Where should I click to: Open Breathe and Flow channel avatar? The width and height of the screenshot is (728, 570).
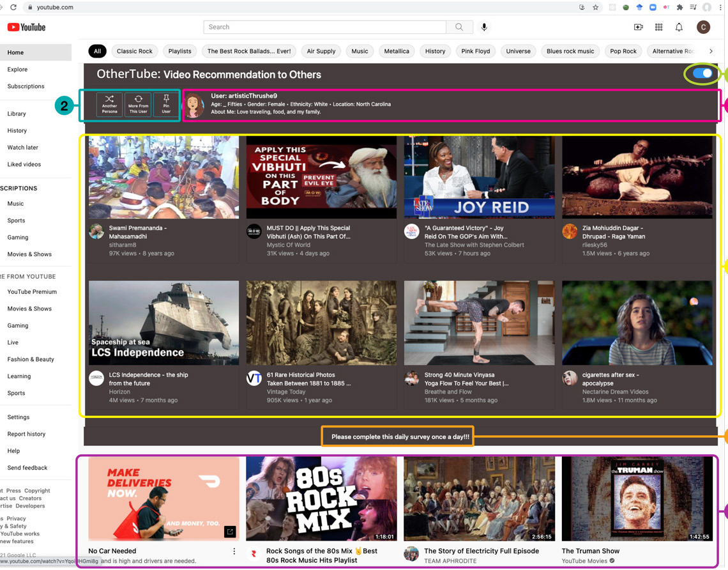(x=412, y=378)
